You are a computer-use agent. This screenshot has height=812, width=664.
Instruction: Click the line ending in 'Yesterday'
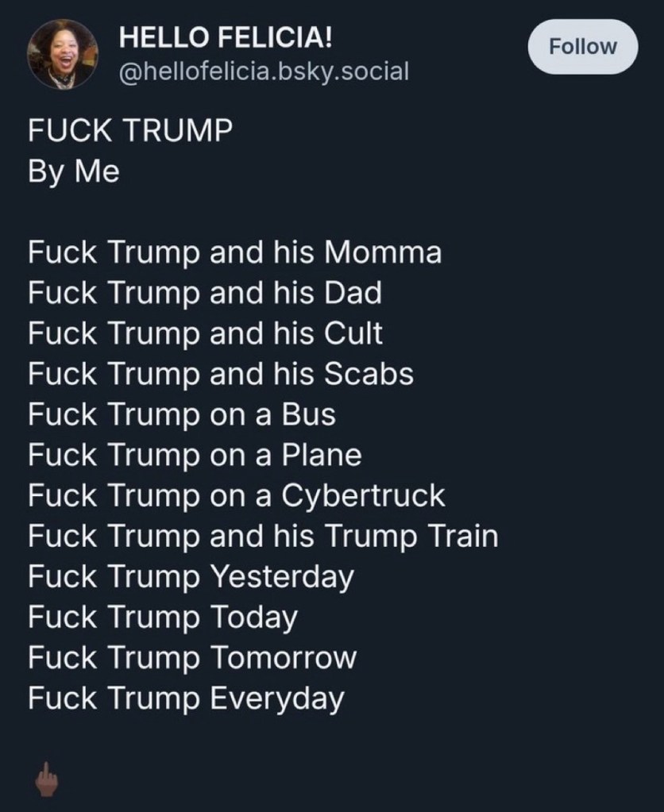[190, 577]
